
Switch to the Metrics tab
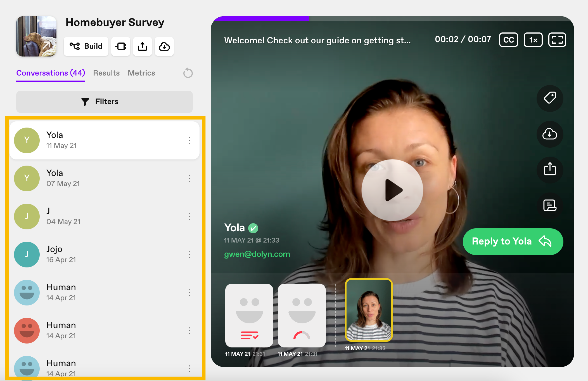[x=141, y=73]
